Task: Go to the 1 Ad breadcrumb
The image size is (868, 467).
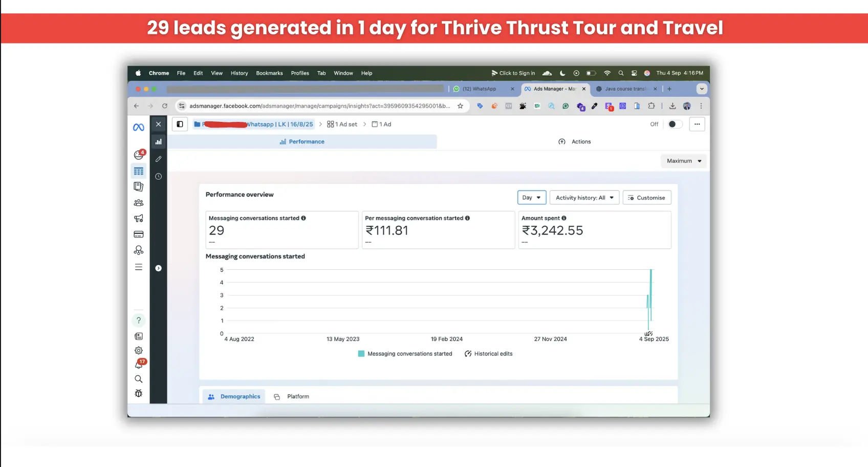Action: coord(382,124)
